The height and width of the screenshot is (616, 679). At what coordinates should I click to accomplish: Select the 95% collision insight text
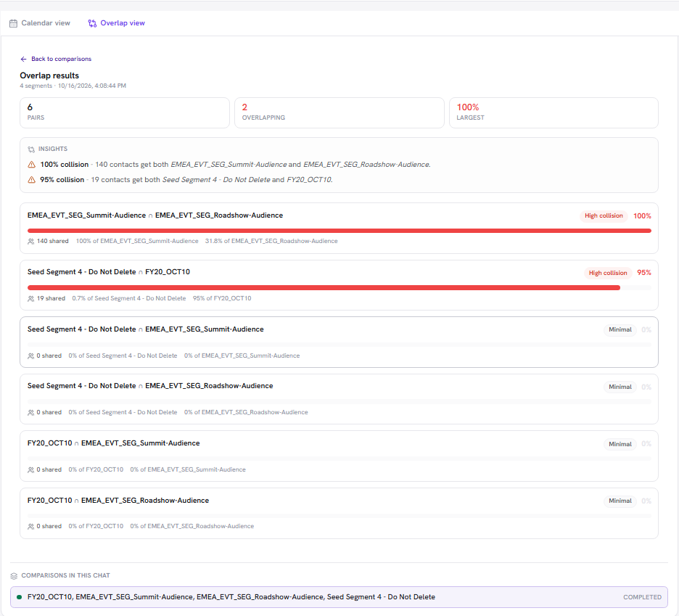pos(186,180)
